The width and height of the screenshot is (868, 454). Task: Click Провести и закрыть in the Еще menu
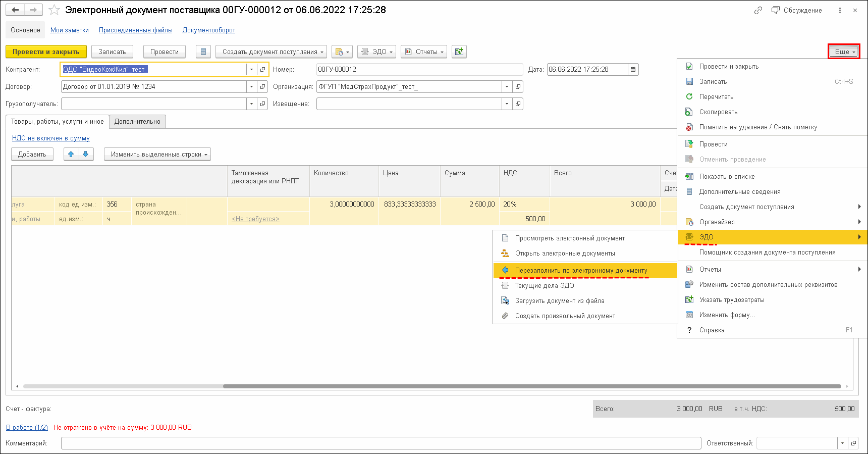[x=772, y=66]
